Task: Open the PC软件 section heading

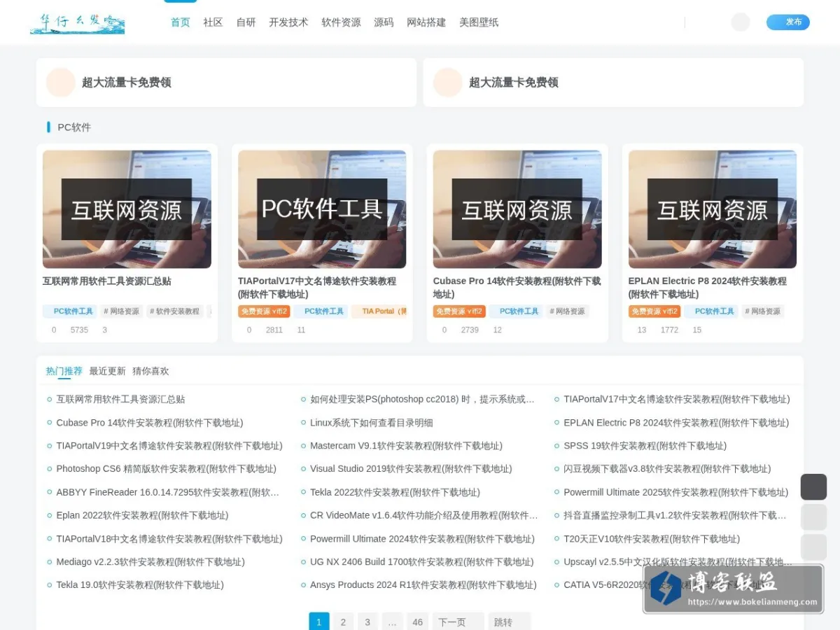Action: [74, 127]
